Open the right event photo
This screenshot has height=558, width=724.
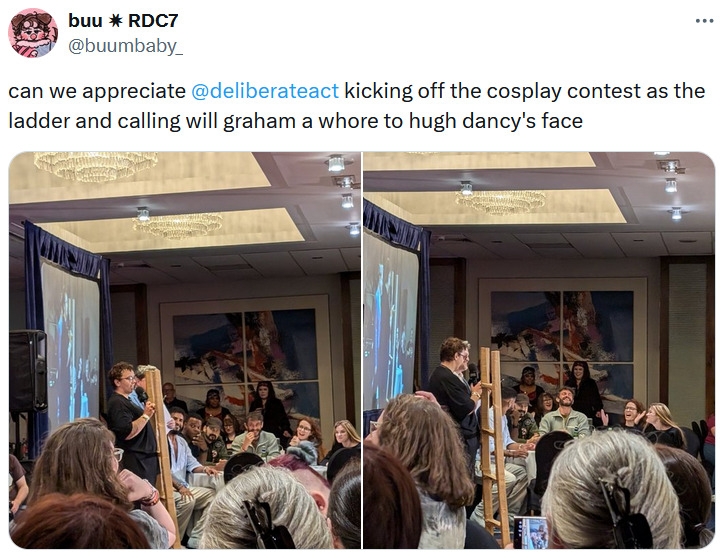(x=539, y=350)
